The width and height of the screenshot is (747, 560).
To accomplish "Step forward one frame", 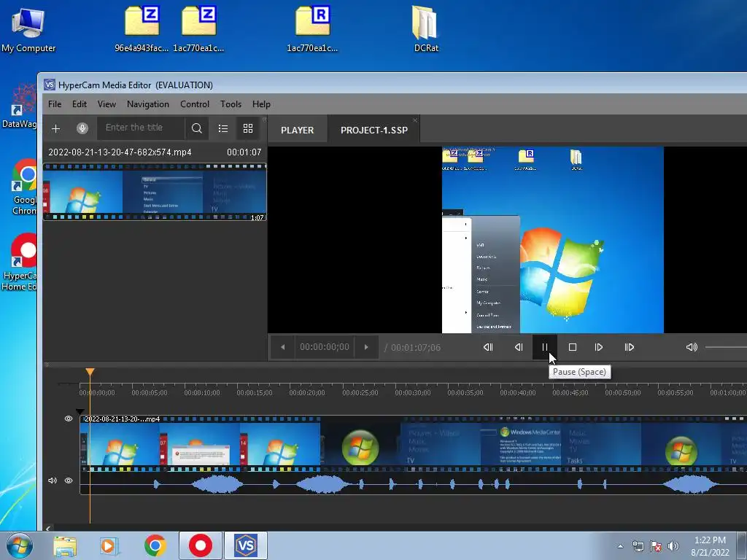I will (599, 347).
